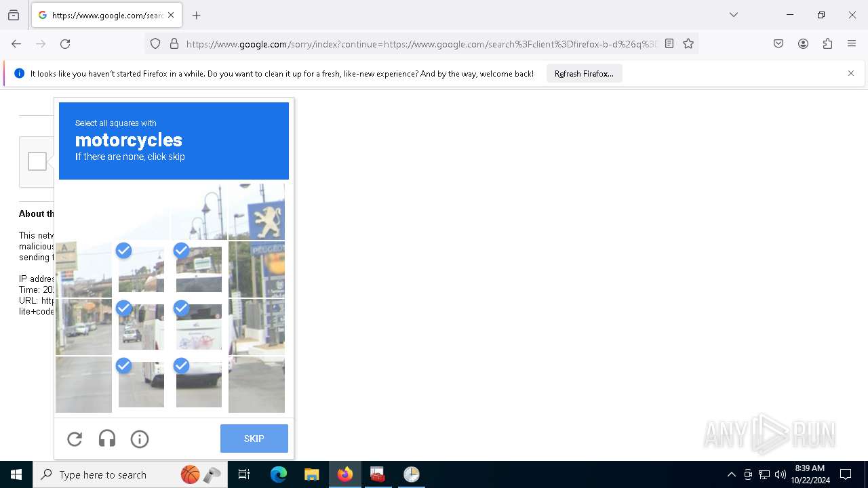Image resolution: width=868 pixels, height=488 pixels.
Task: Go back to previous page
Action: (x=16, y=44)
